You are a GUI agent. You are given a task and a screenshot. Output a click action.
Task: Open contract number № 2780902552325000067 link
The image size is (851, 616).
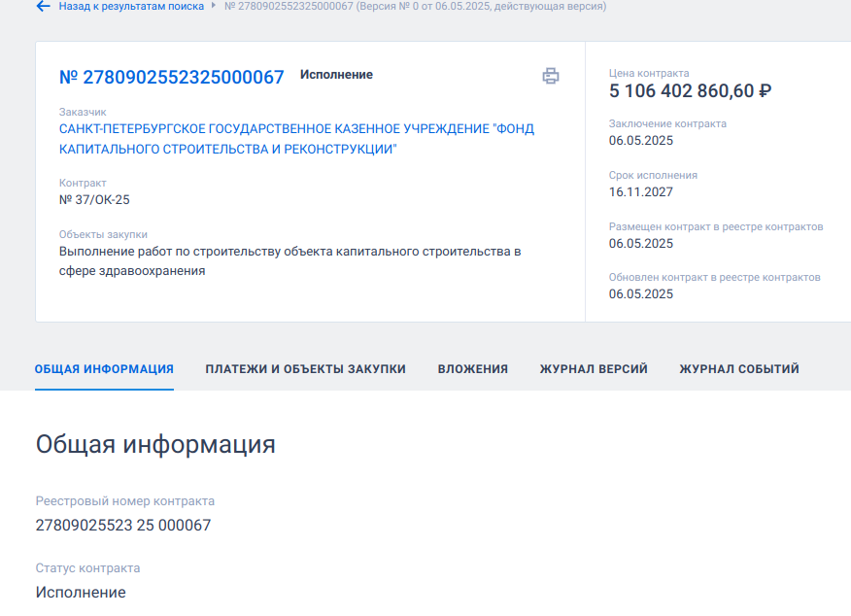(172, 77)
